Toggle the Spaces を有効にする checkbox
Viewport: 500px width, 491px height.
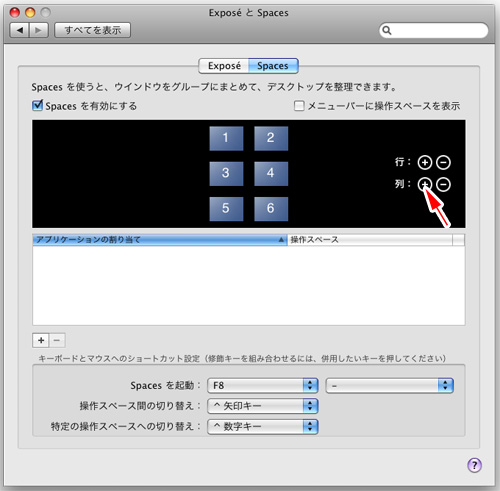(37, 106)
